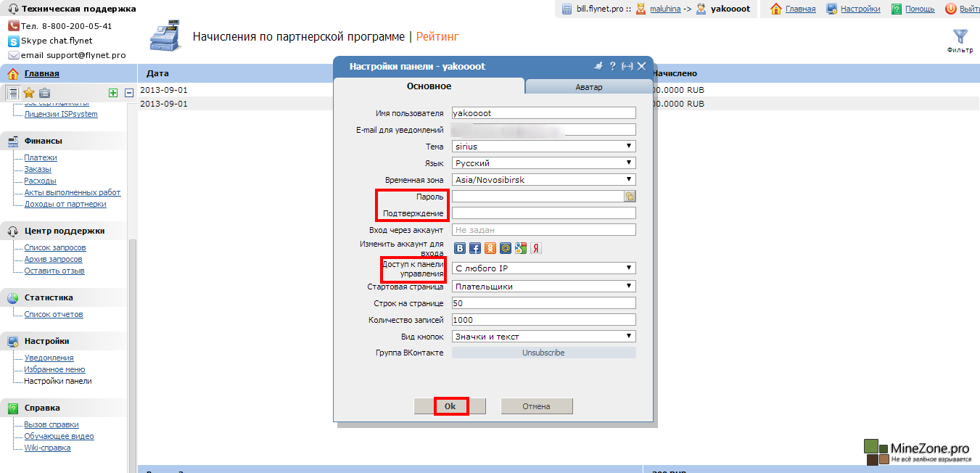This screenshot has width=980, height=473.
Task: Click the help question mark in dialog
Action: coord(612,66)
